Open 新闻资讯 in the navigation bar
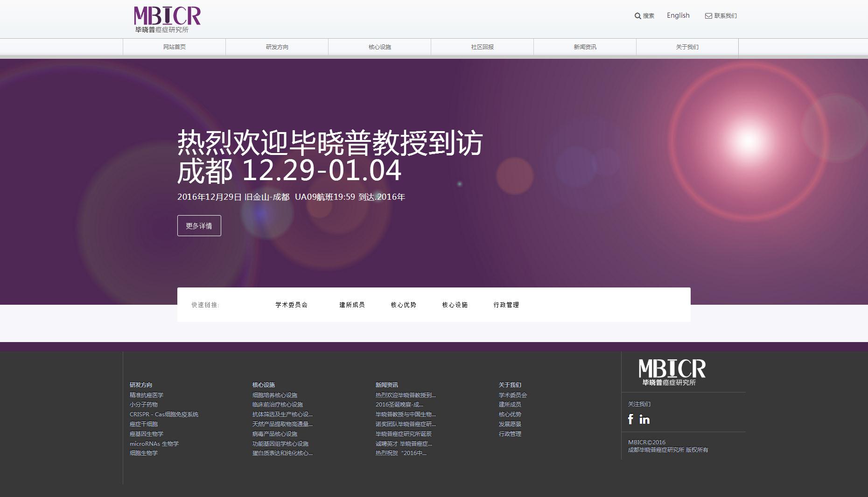The image size is (868, 497). coord(585,47)
